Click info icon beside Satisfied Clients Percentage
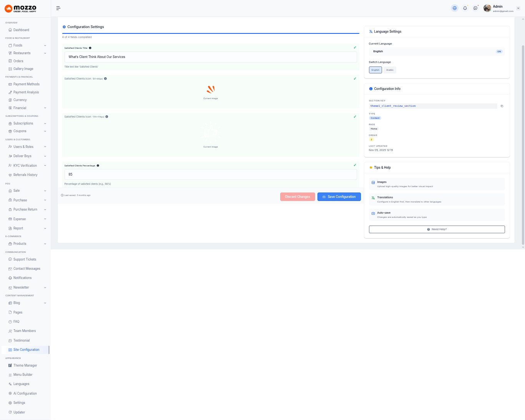The image size is (525, 420). tap(98, 166)
